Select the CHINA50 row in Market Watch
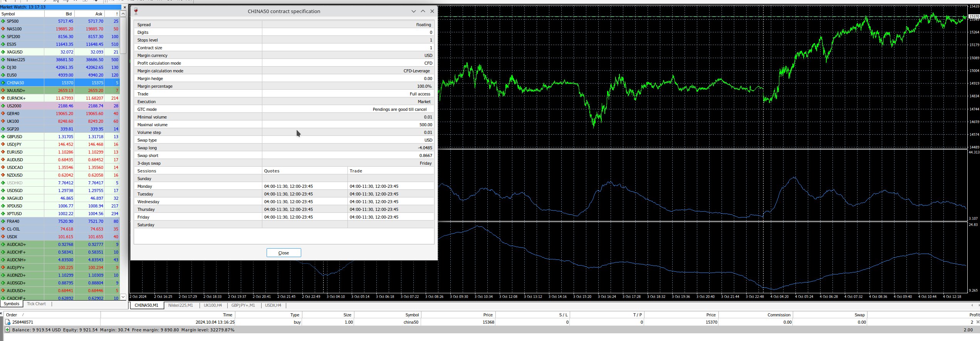 [60, 83]
